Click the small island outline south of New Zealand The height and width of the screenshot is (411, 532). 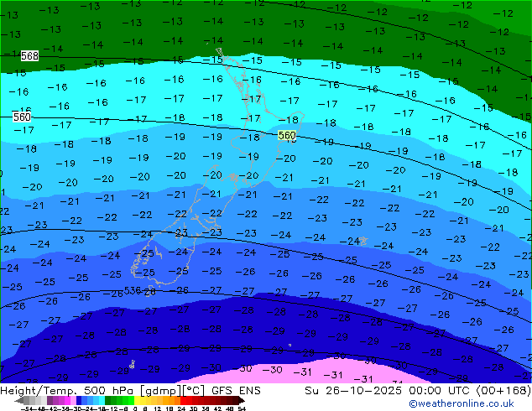click(x=132, y=365)
